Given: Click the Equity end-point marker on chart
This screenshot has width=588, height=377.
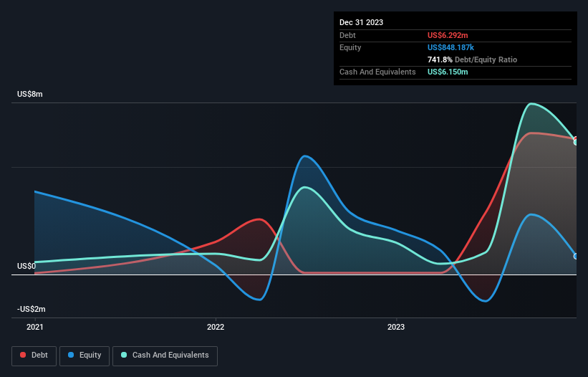Looking at the screenshot, I should coord(576,256).
